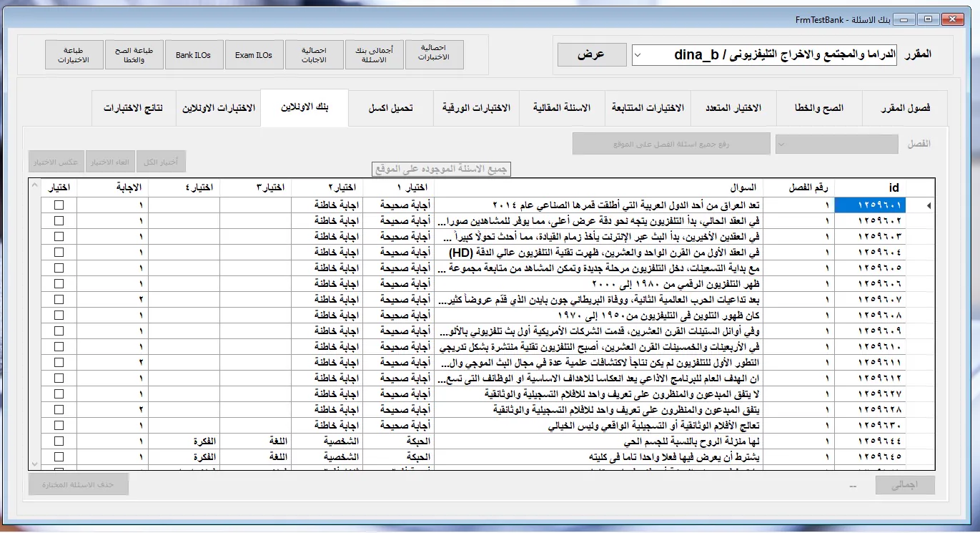This screenshot has height=533, width=980.
Task: Click question تعالج الأفلام الوثائقية أو التسجيلية
Action: click(652, 426)
